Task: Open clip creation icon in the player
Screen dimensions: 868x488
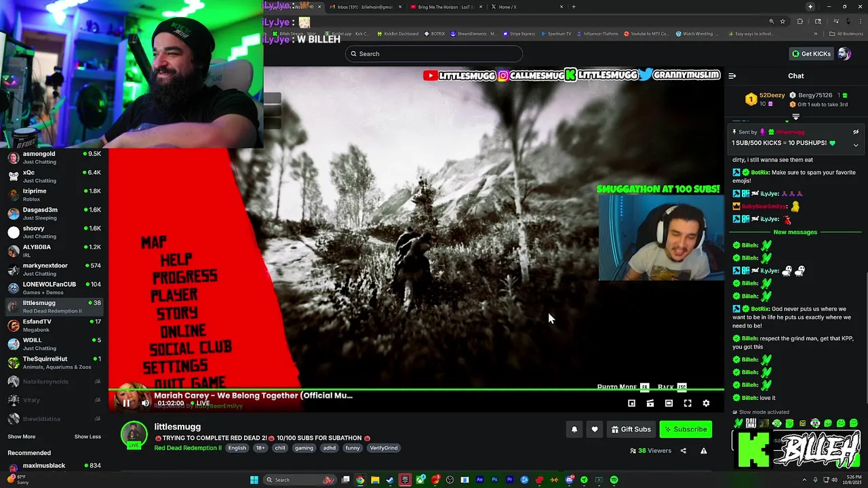Action: tap(650, 403)
